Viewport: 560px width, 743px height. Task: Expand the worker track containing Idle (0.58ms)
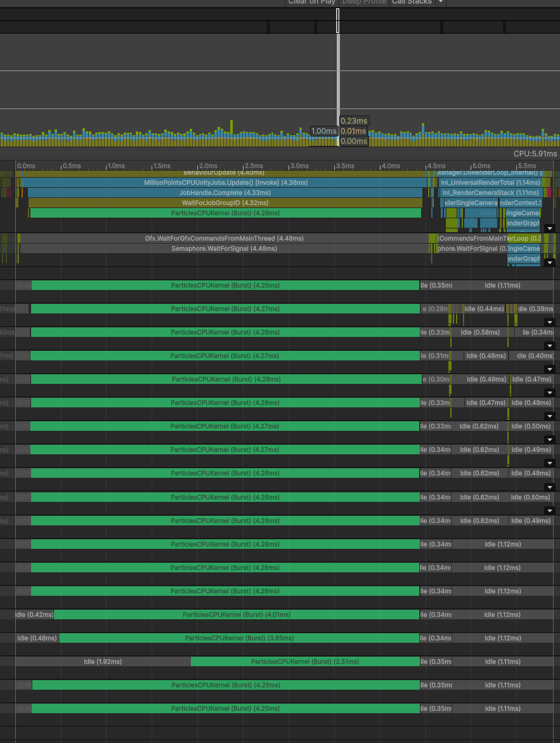pos(550,345)
